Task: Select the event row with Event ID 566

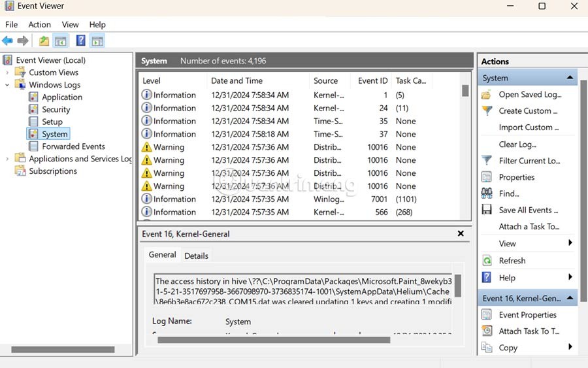Action: pyautogui.click(x=300, y=212)
